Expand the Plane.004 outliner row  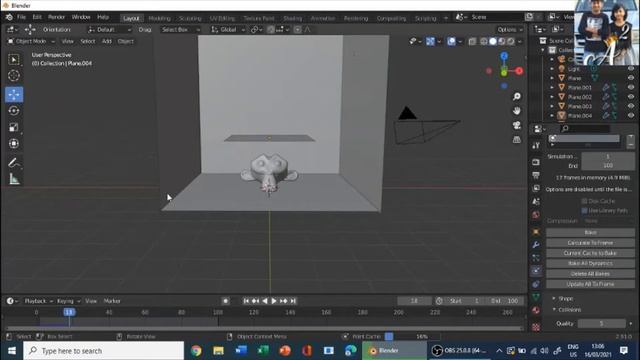(x=552, y=116)
